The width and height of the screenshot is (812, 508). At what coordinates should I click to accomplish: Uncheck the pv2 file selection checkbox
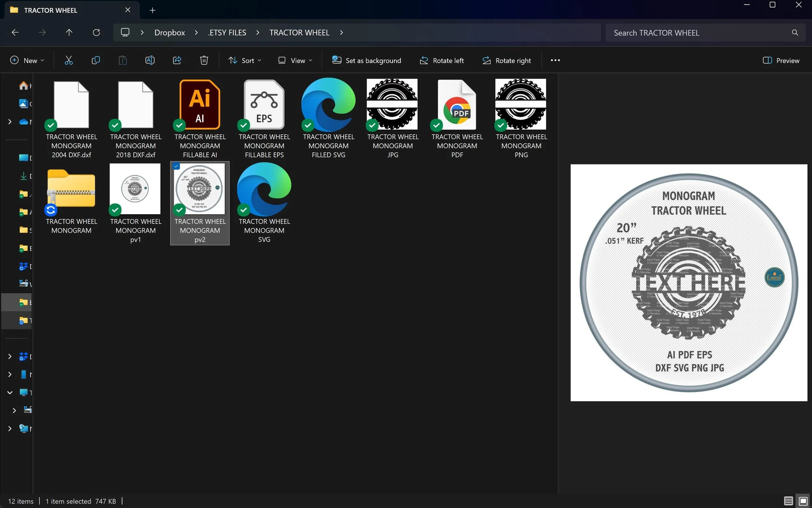coord(177,166)
